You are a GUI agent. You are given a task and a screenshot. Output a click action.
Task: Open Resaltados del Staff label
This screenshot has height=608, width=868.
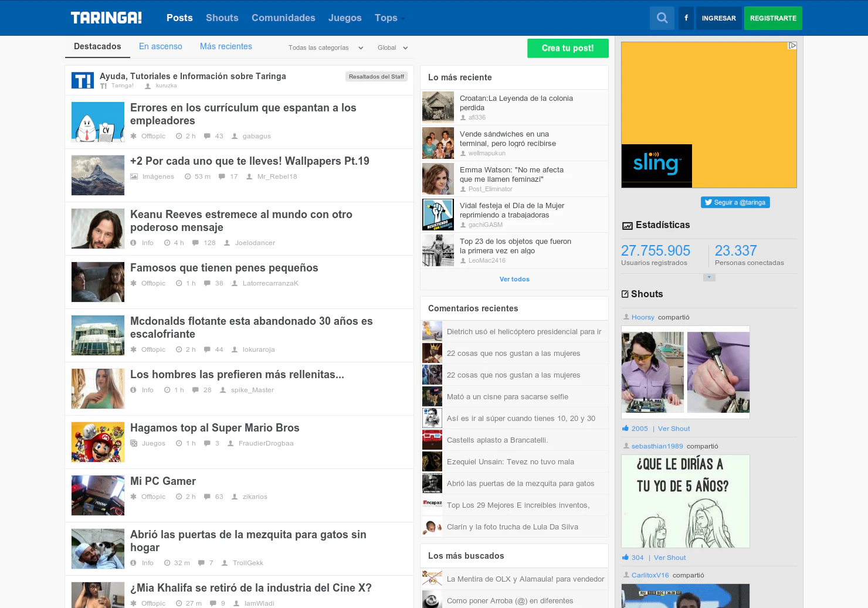click(377, 77)
